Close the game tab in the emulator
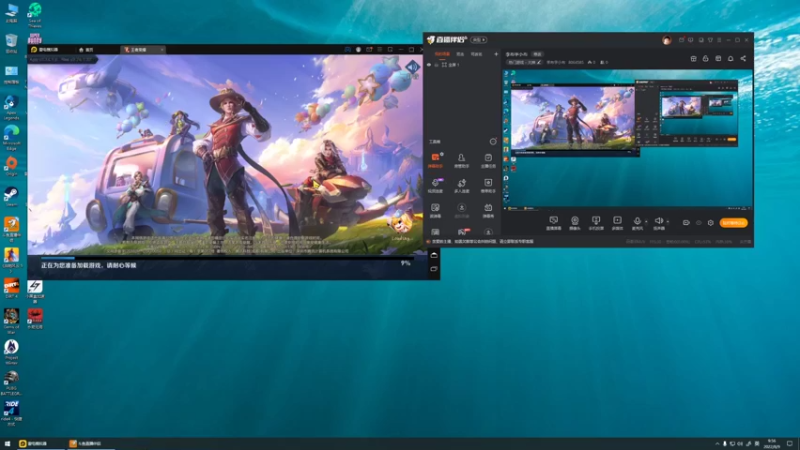This screenshot has height=450, width=800. pos(162,49)
